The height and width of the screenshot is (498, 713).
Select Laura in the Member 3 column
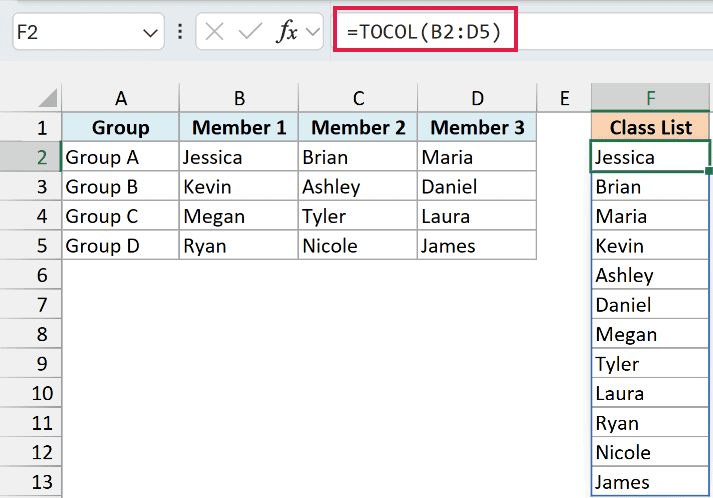(x=477, y=216)
